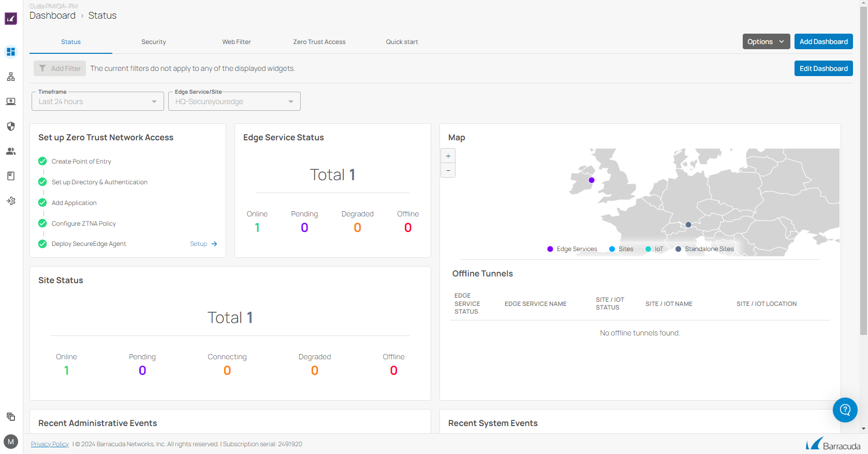This screenshot has height=454, width=868.
Task: Click the Add Dashboard button
Action: pos(823,41)
